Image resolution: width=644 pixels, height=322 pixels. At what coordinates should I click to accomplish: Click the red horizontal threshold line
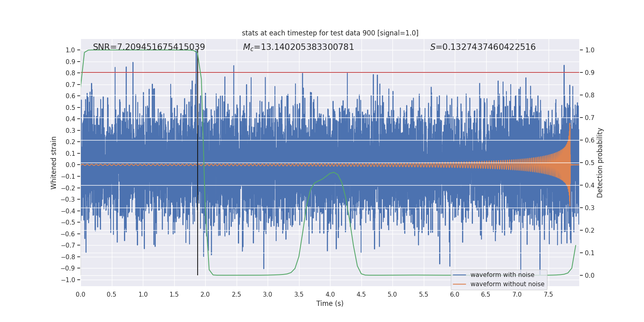330,72
